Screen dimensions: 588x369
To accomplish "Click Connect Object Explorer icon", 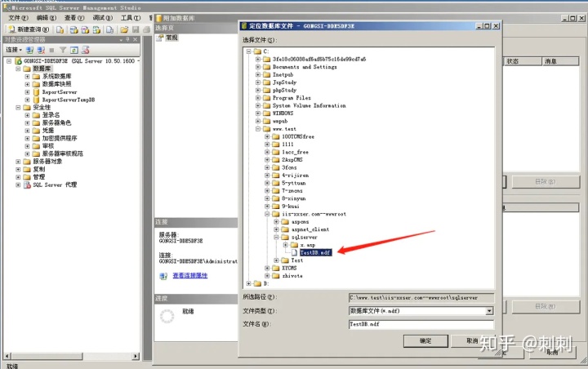I will tap(29, 50).
